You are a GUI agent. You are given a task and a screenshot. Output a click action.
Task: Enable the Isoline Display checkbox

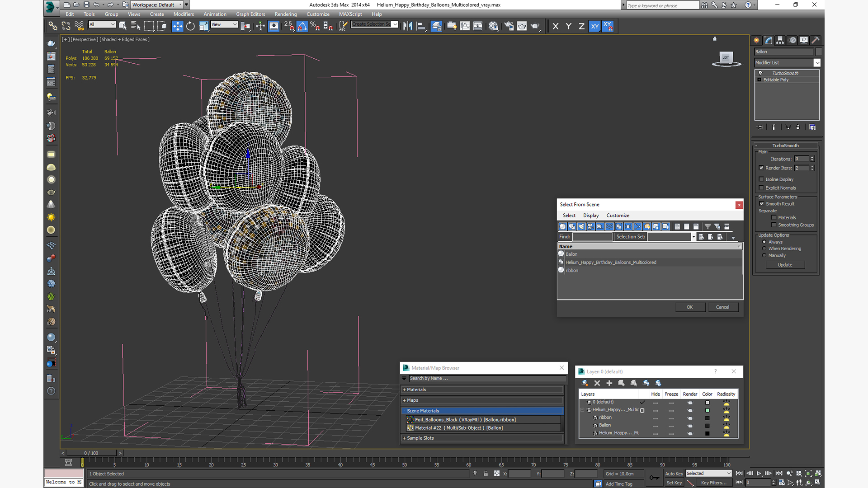(x=761, y=179)
